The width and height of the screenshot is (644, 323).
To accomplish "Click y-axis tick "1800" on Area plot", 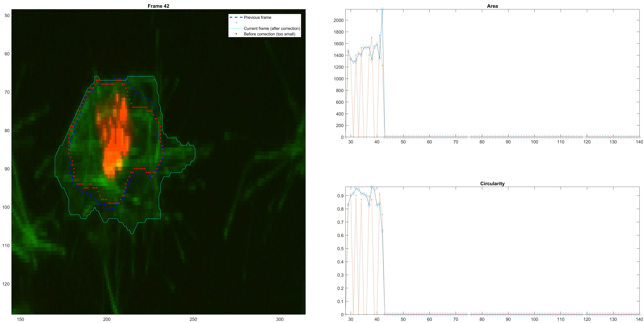I will click(339, 32).
